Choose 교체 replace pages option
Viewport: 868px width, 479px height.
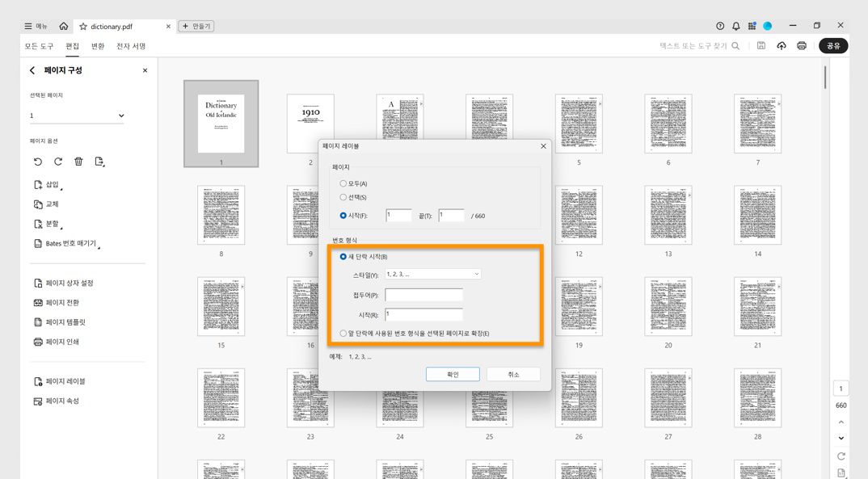click(47, 204)
